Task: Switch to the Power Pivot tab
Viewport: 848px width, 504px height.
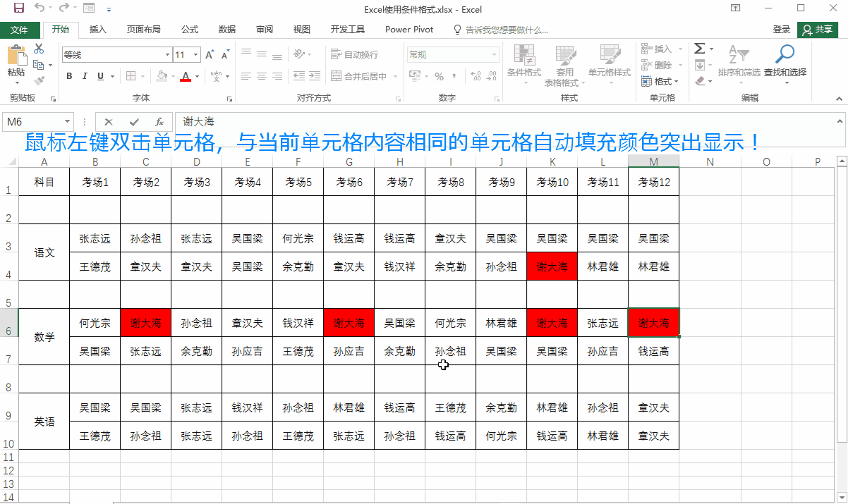Action: 409,30
